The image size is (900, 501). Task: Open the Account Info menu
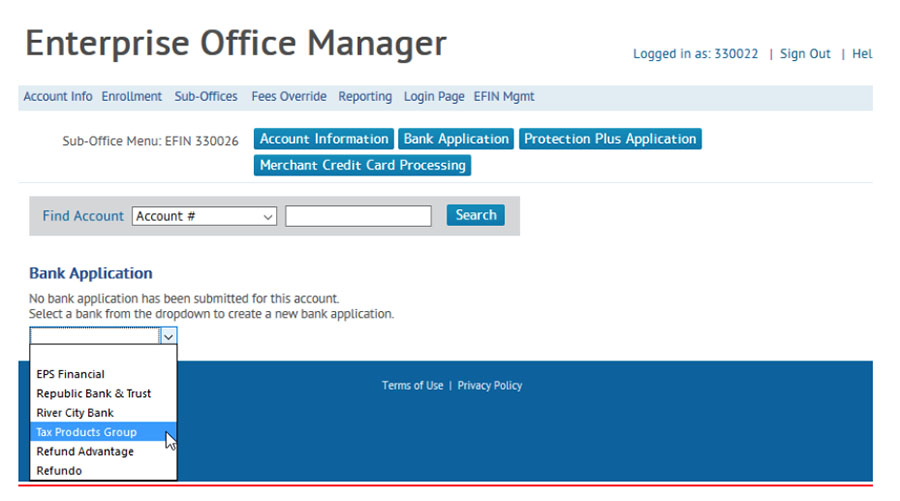(x=57, y=96)
